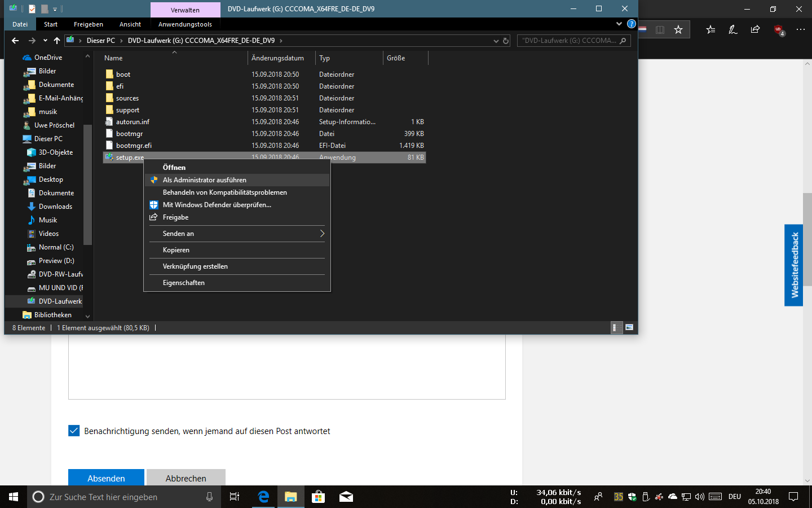
Task: Click the Abbrechen button
Action: (x=186, y=478)
